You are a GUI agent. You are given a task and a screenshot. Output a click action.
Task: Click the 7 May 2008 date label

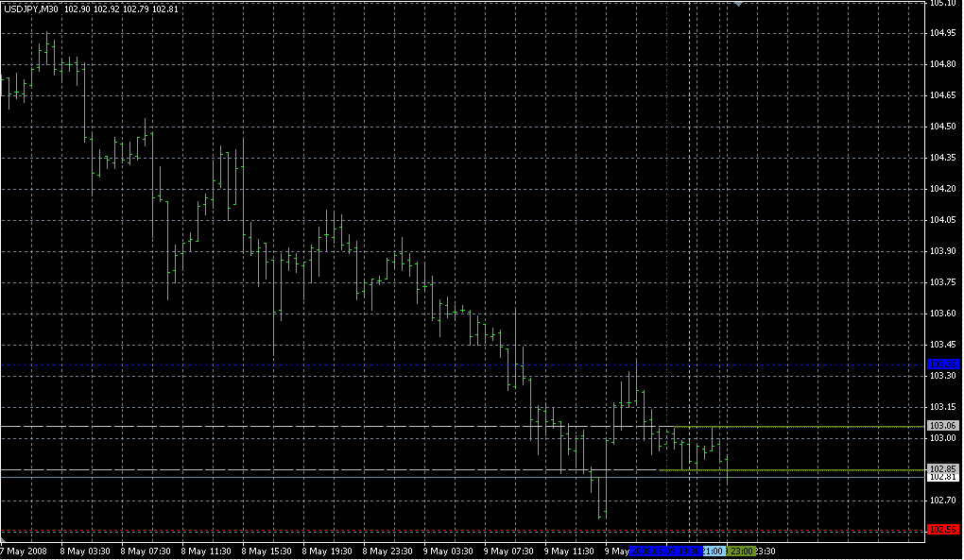pyautogui.click(x=25, y=551)
